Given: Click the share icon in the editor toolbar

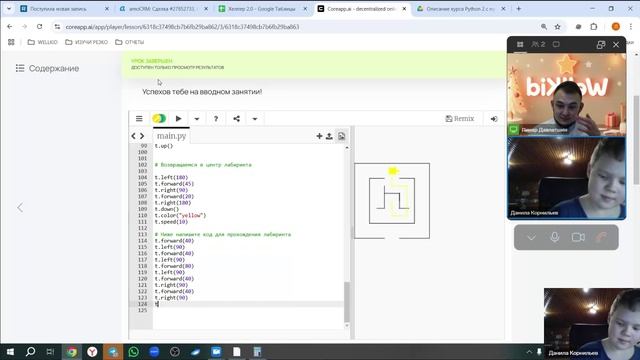Looking at the screenshot, I should click(x=236, y=119).
